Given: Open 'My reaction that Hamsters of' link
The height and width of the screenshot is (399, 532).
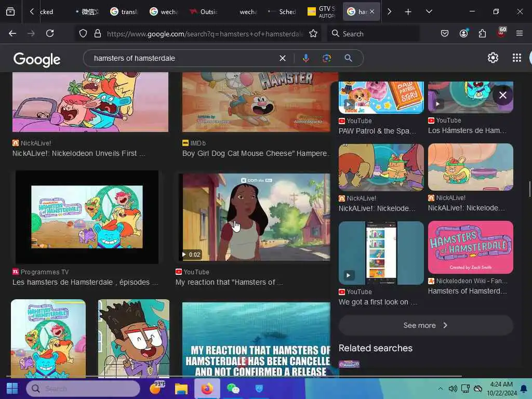Looking at the screenshot, I should tap(229, 282).
